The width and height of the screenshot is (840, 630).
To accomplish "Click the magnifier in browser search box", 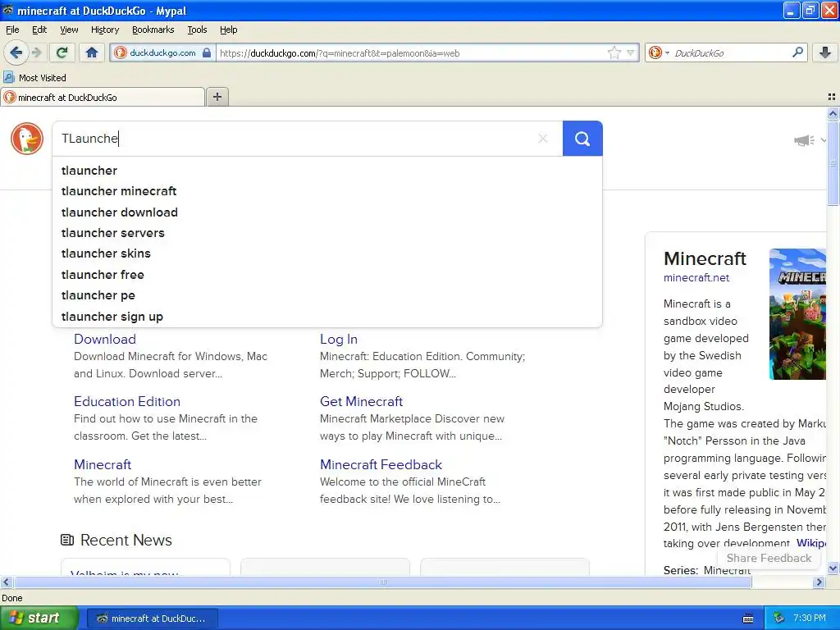I will (x=797, y=52).
